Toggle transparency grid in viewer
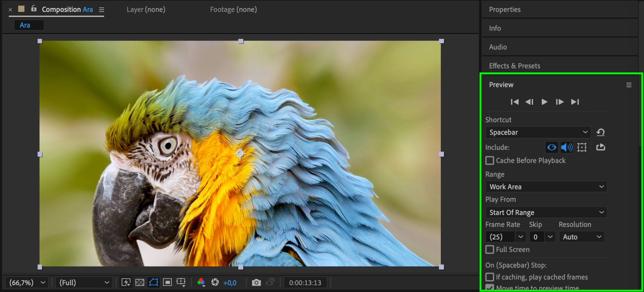The height and width of the screenshot is (292, 644). [x=140, y=283]
